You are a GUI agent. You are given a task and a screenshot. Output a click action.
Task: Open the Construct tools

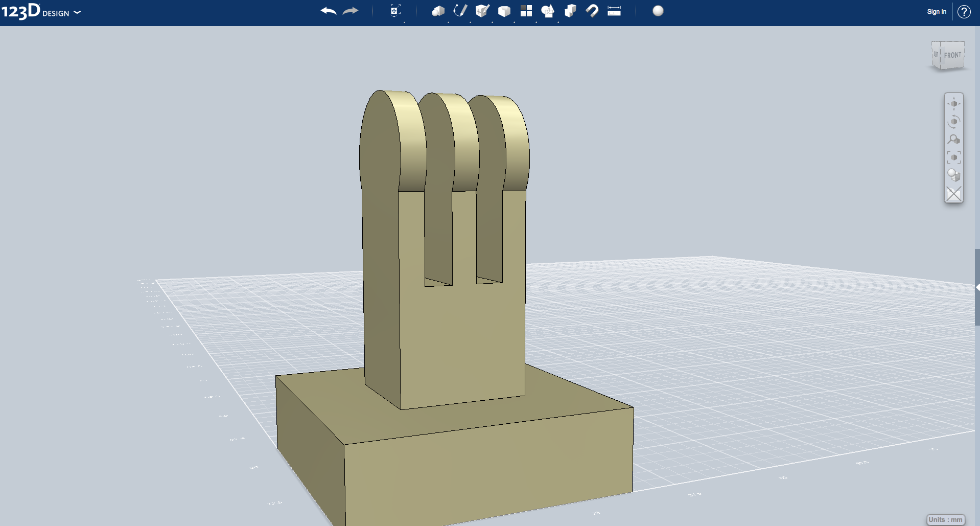[x=482, y=11]
